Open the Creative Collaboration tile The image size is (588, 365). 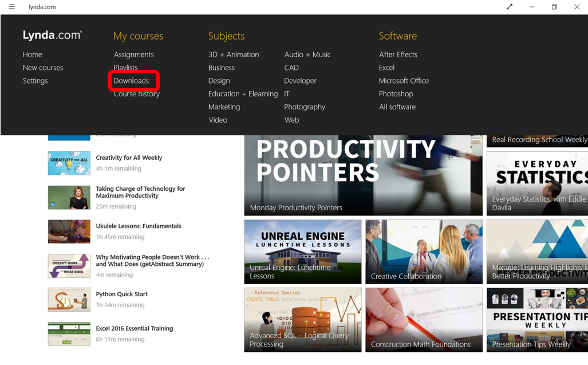(x=424, y=252)
